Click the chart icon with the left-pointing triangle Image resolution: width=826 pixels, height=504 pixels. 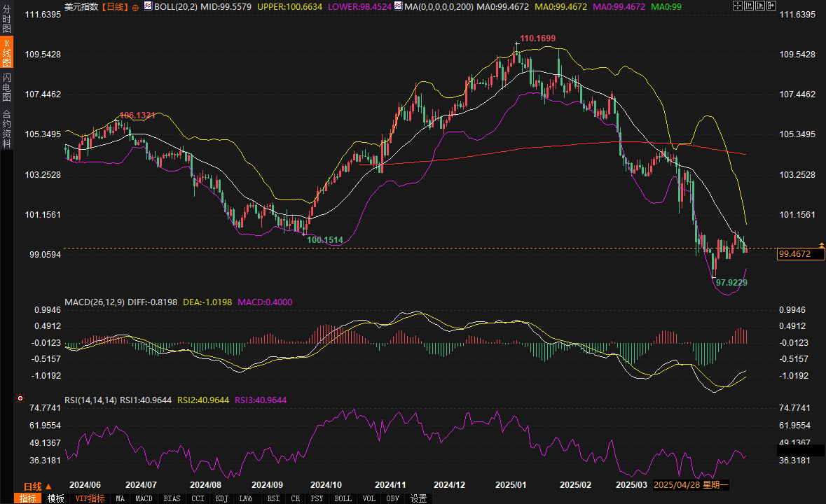point(748,6)
